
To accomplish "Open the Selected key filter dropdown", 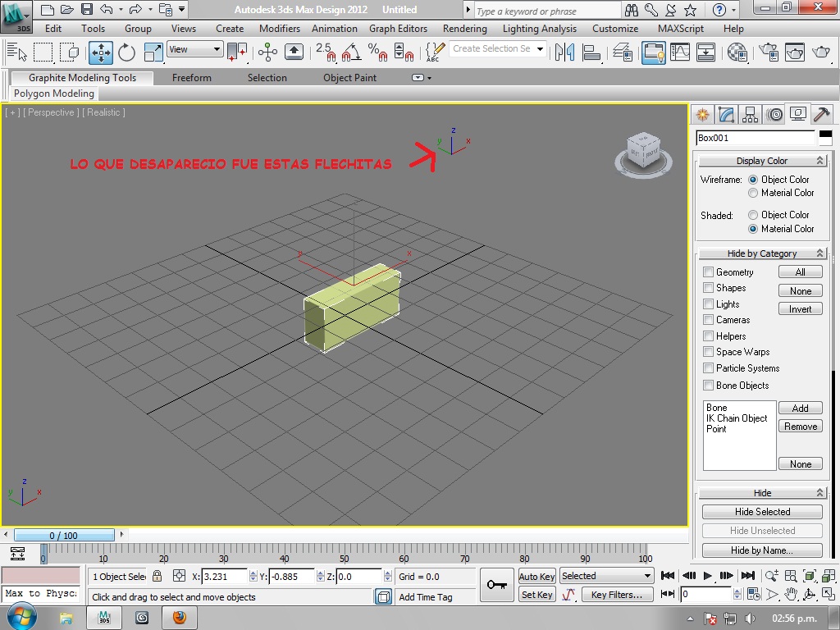I will pos(606,576).
